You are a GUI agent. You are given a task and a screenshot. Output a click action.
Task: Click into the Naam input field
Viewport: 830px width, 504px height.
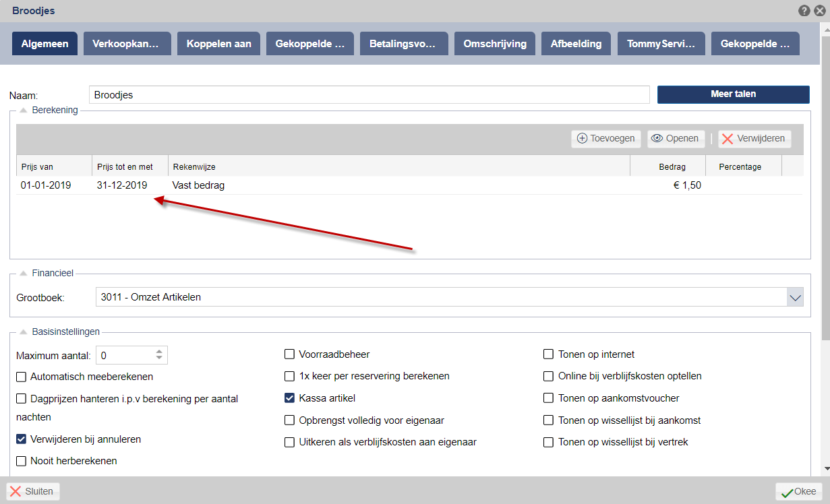pos(369,95)
